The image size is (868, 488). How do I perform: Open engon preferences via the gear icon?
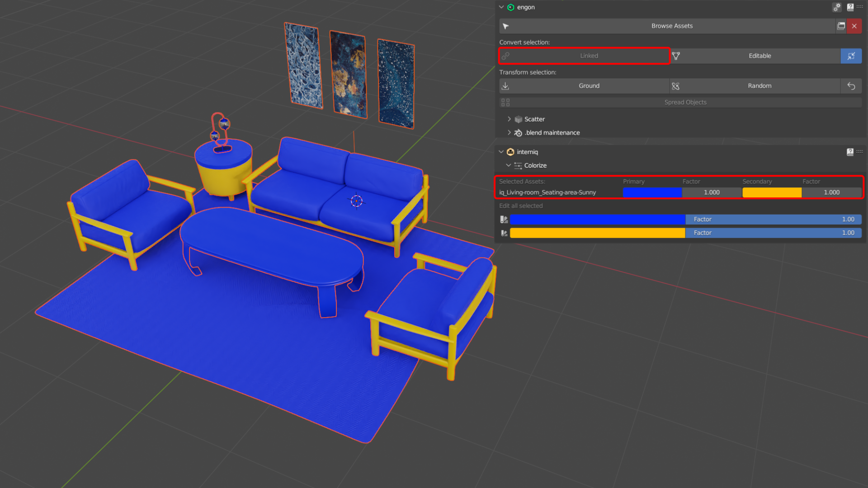tap(837, 7)
